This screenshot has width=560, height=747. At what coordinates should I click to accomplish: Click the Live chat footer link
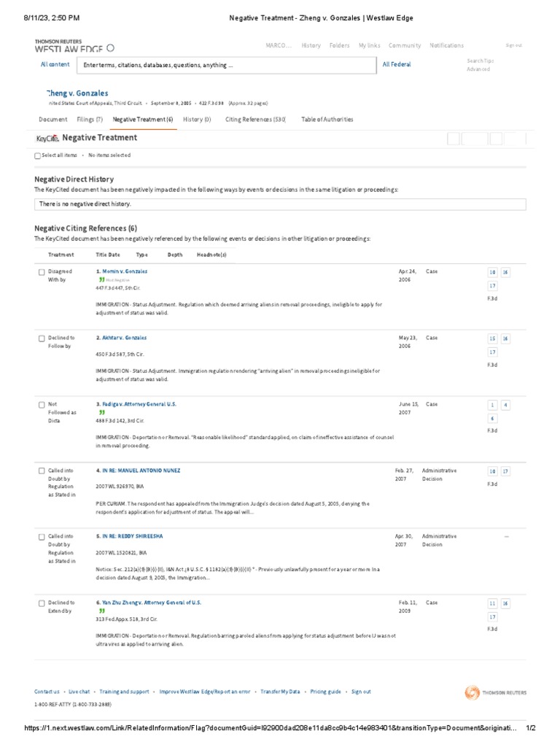tap(79, 692)
